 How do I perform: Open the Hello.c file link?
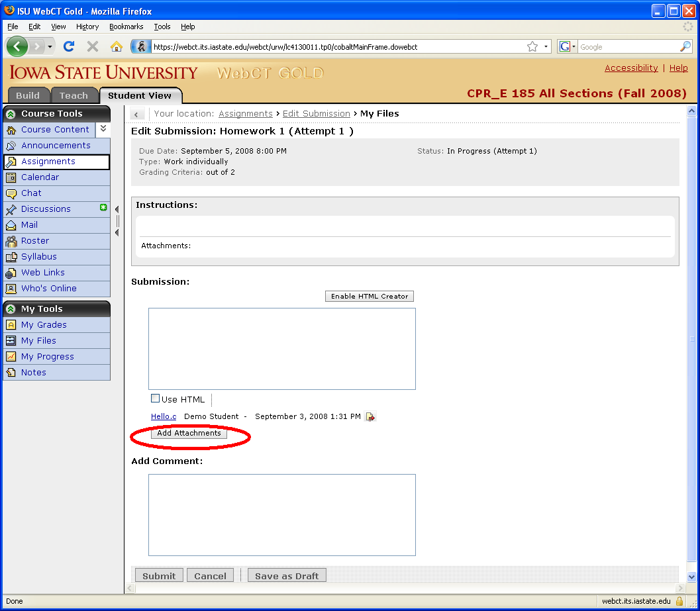point(164,416)
